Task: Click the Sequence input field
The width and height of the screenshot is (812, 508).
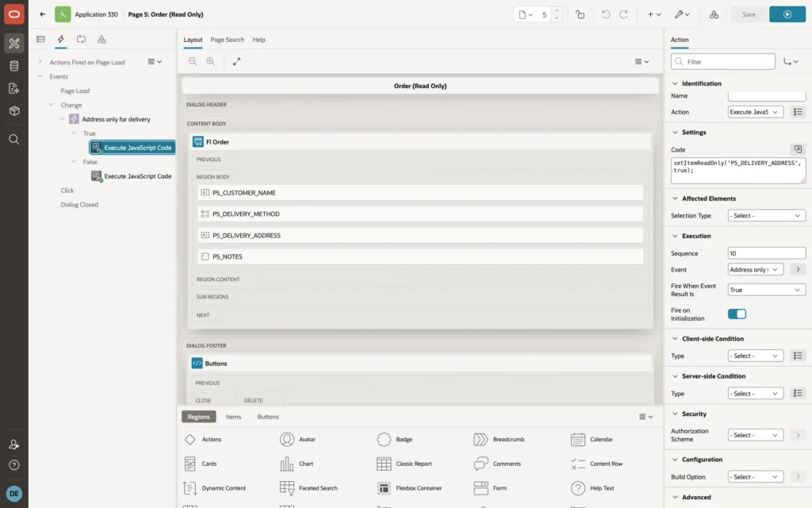Action: 767,253
